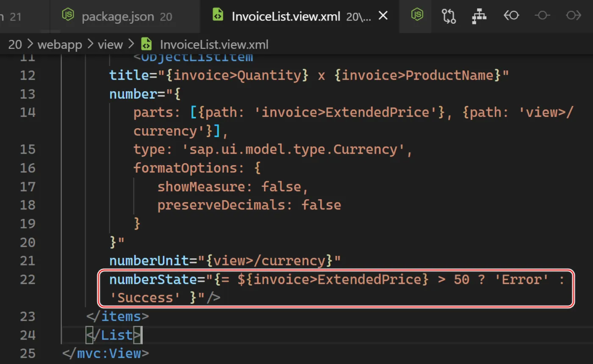
Task: Click line number 12 in the gutter
Action: [28, 75]
